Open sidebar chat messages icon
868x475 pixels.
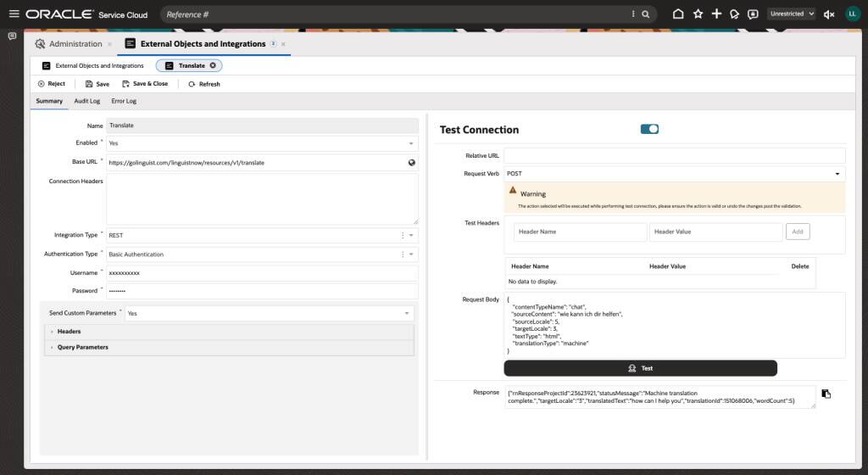[12, 36]
